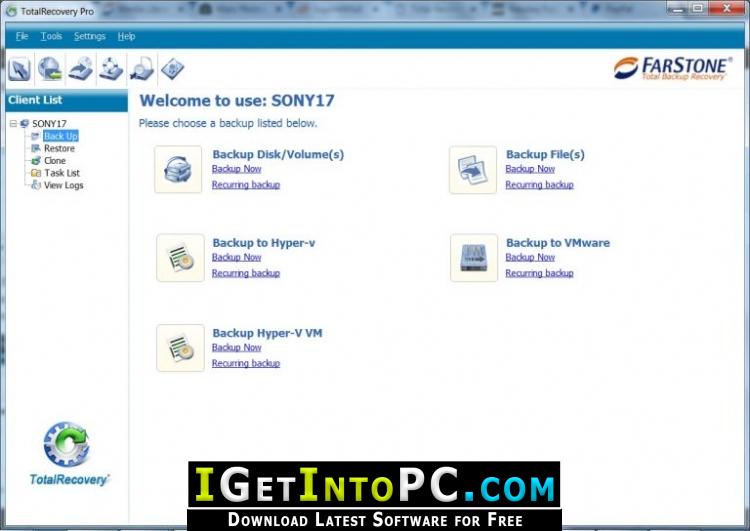
Task: Click the Backup Disk/Volume(s) icon
Action: (178, 169)
